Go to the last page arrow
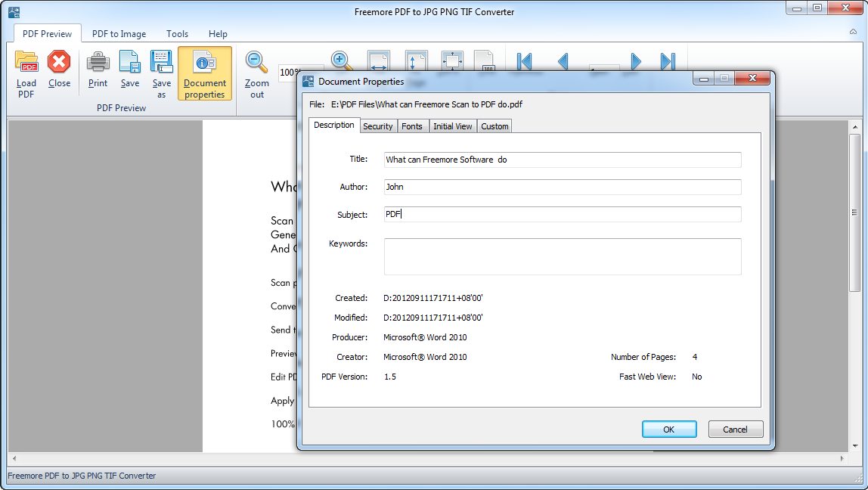The height and width of the screenshot is (490, 868). pyautogui.click(x=668, y=61)
